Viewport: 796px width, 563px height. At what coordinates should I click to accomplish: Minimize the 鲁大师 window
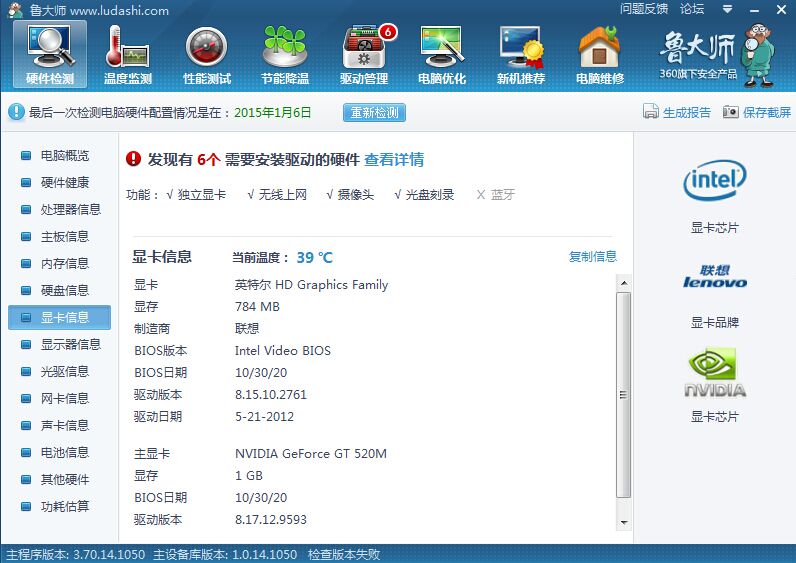point(754,10)
